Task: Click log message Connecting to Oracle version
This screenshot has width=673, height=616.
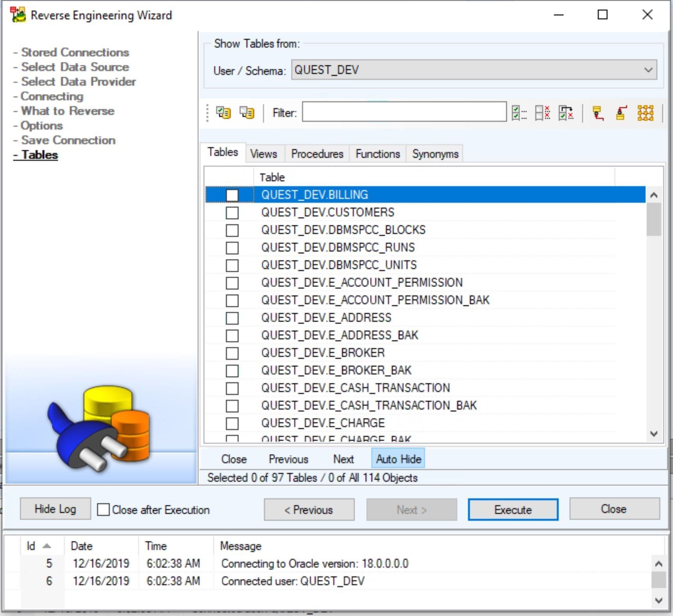Action: point(315,563)
